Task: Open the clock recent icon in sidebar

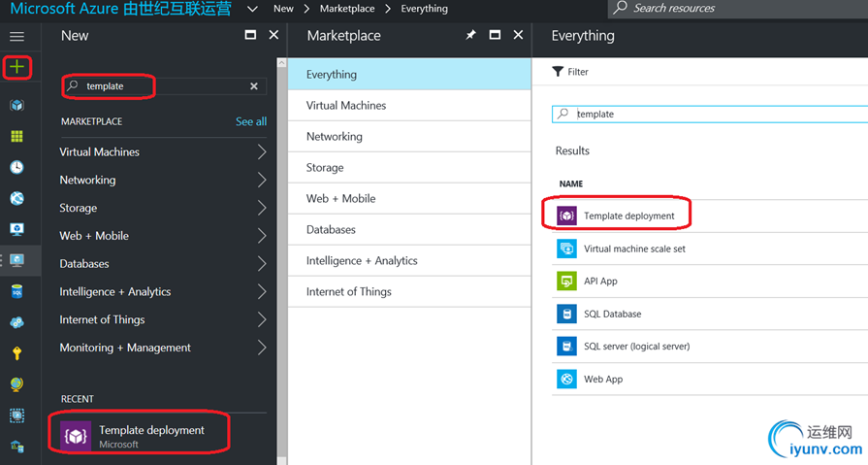Action: [x=16, y=167]
